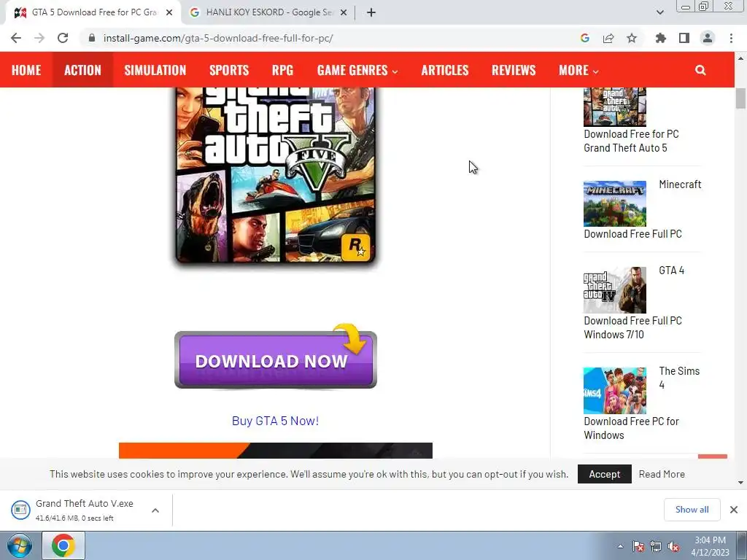Click the browser forward arrow
The width and height of the screenshot is (747, 560).
point(39,38)
